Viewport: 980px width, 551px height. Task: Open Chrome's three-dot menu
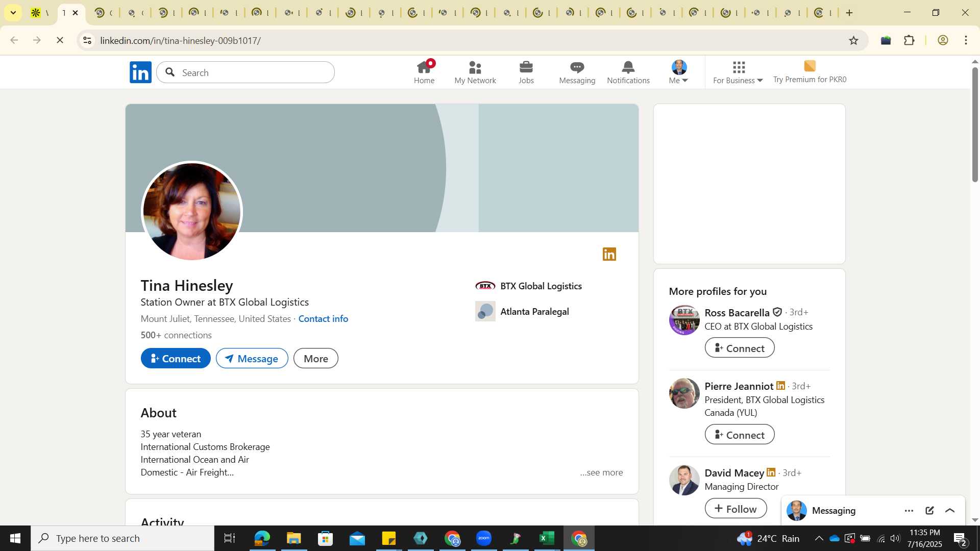pos(966,40)
